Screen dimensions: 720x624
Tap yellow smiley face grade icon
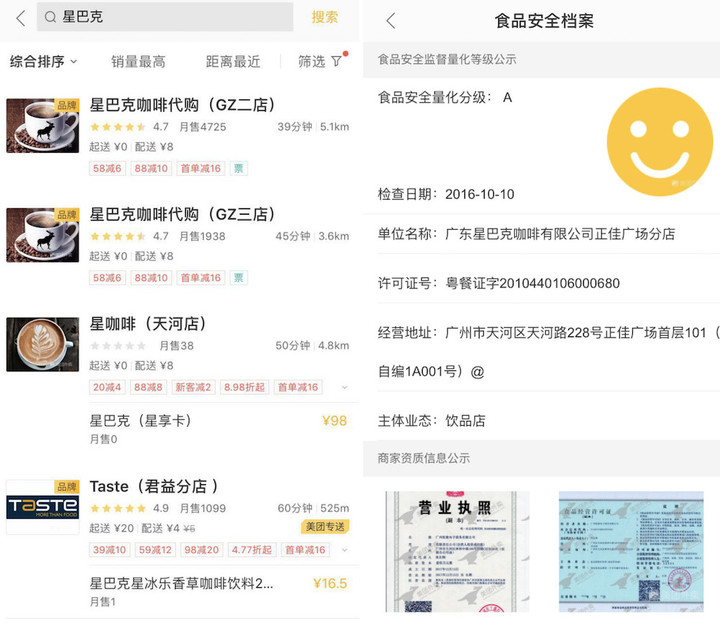659,142
